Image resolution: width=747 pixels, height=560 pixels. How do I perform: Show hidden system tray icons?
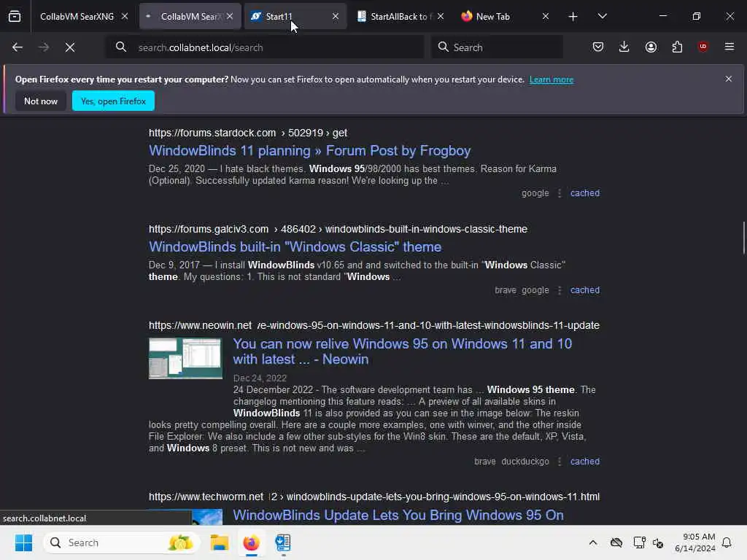(x=592, y=542)
